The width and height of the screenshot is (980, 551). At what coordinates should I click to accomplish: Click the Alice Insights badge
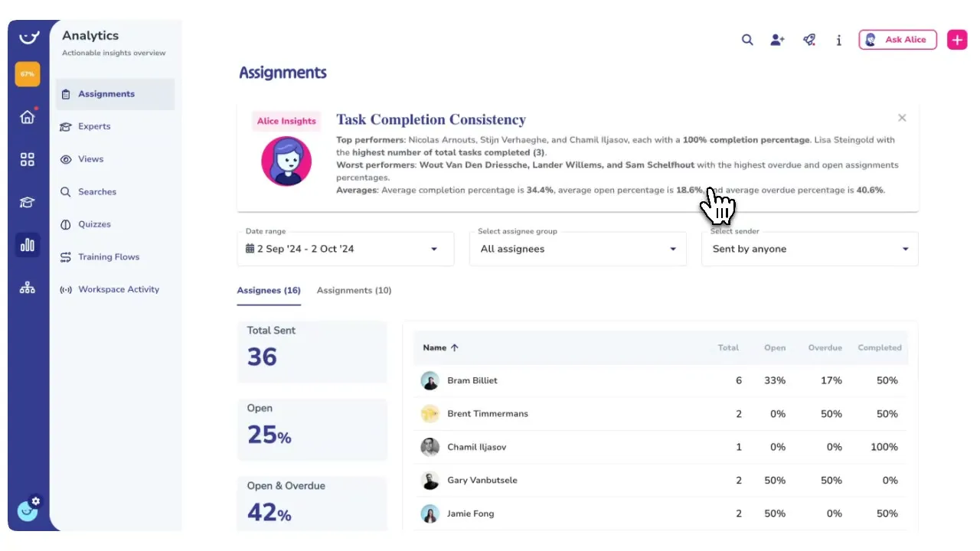pos(286,121)
